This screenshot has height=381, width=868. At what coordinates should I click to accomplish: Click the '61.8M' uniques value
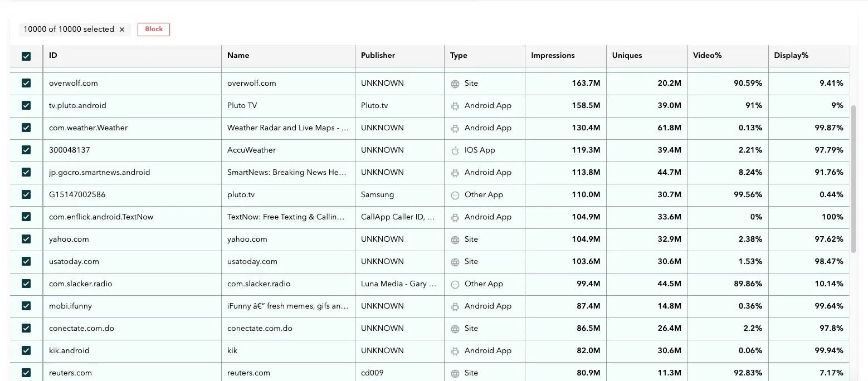[669, 128]
